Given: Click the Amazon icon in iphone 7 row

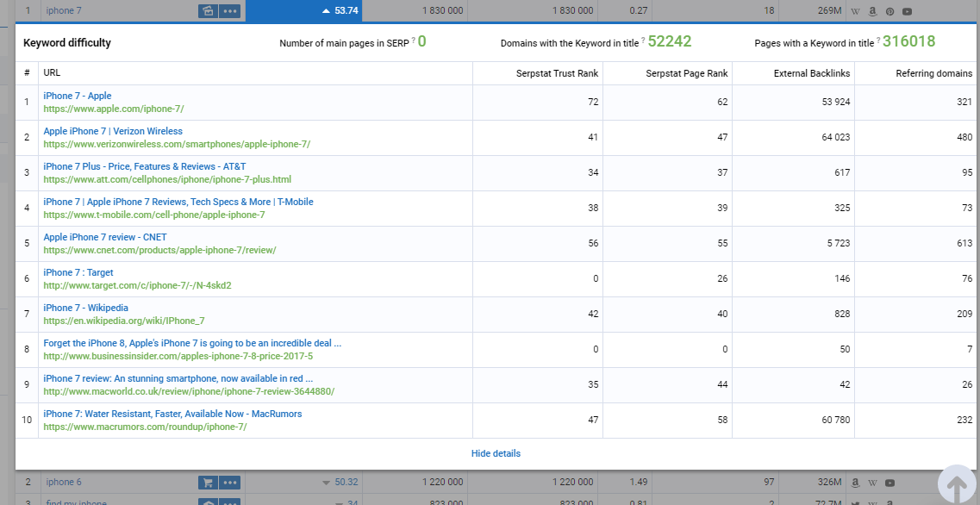Looking at the screenshot, I should pyautogui.click(x=872, y=11).
